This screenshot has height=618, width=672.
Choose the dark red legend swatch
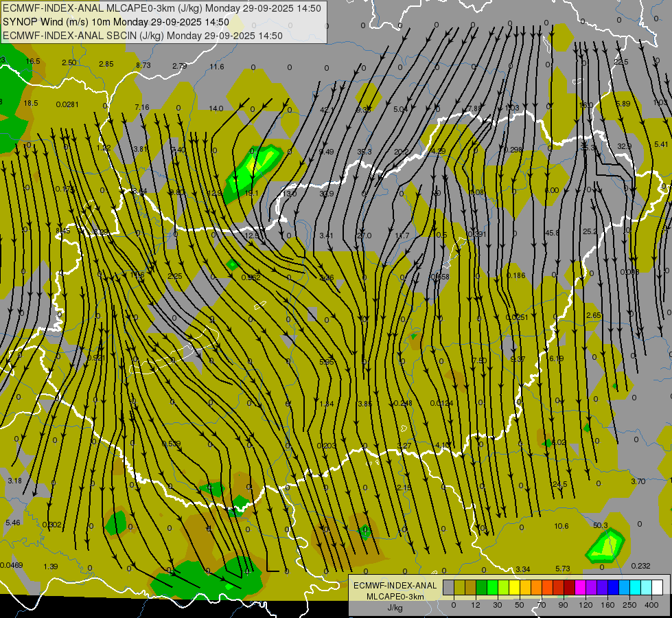point(569,587)
